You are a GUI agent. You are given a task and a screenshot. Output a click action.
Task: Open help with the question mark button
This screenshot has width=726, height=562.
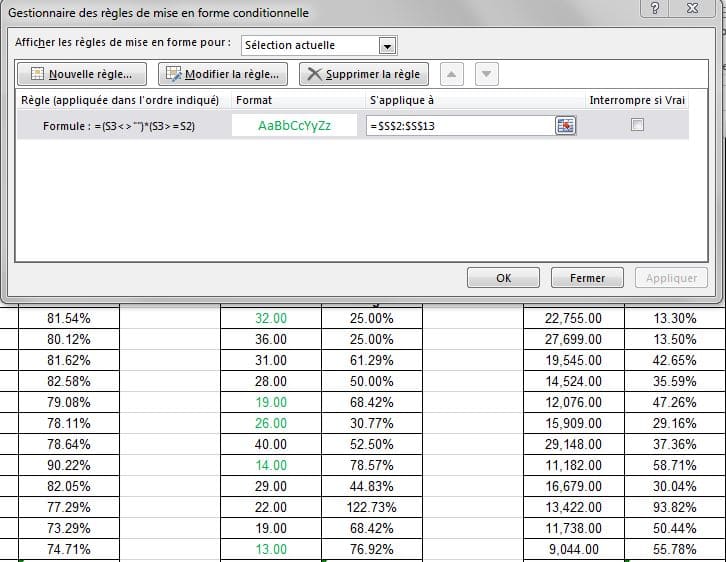tap(654, 9)
